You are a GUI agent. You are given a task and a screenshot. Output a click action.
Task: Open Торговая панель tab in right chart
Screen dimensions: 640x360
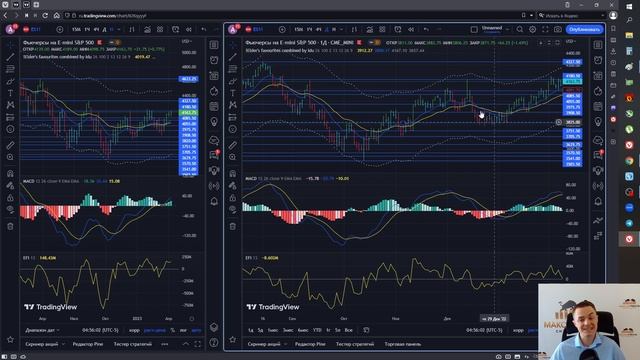[x=402, y=344]
